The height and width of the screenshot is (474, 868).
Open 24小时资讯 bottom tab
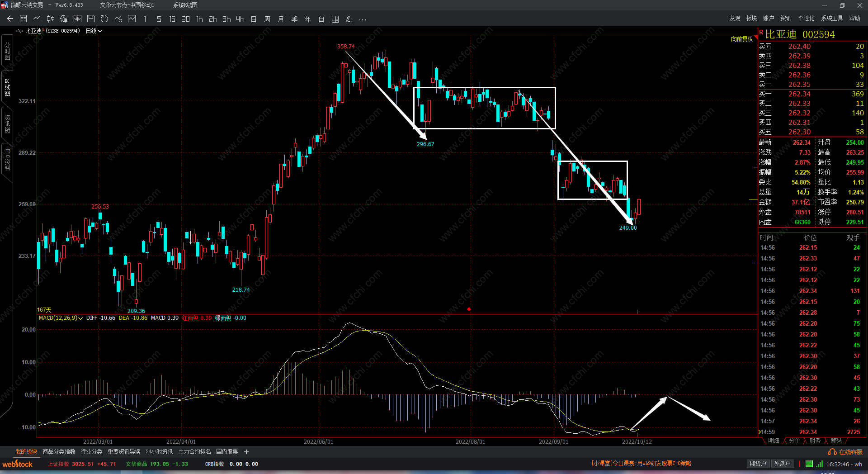click(x=159, y=452)
